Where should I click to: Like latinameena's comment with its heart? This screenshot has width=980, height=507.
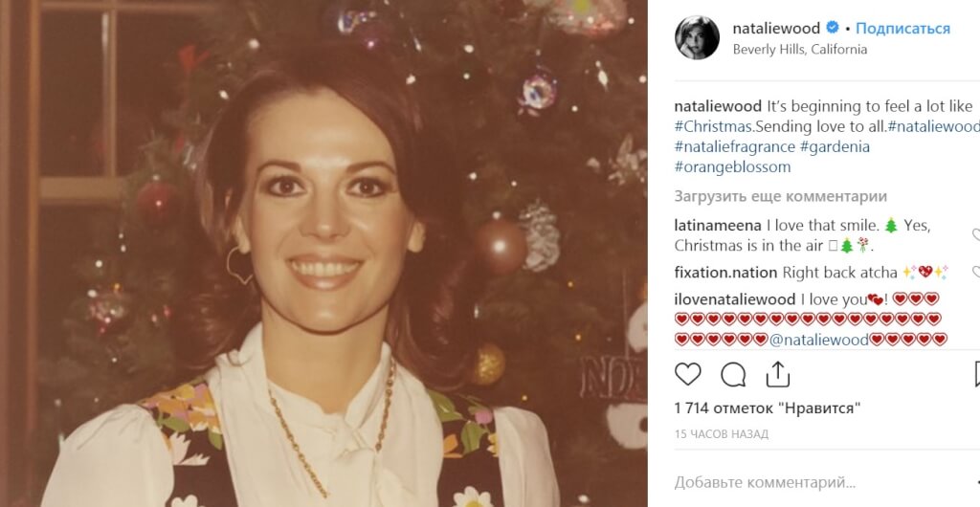pos(976,235)
